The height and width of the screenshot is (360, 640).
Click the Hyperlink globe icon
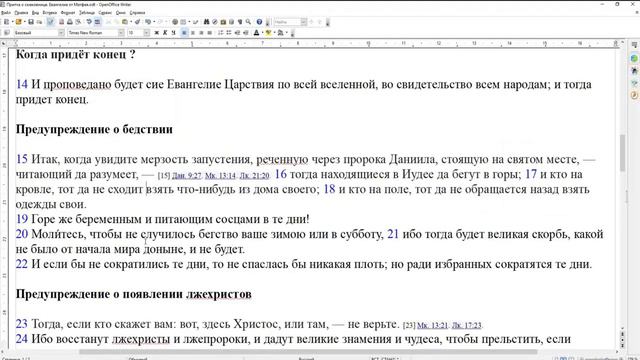(x=175, y=22)
